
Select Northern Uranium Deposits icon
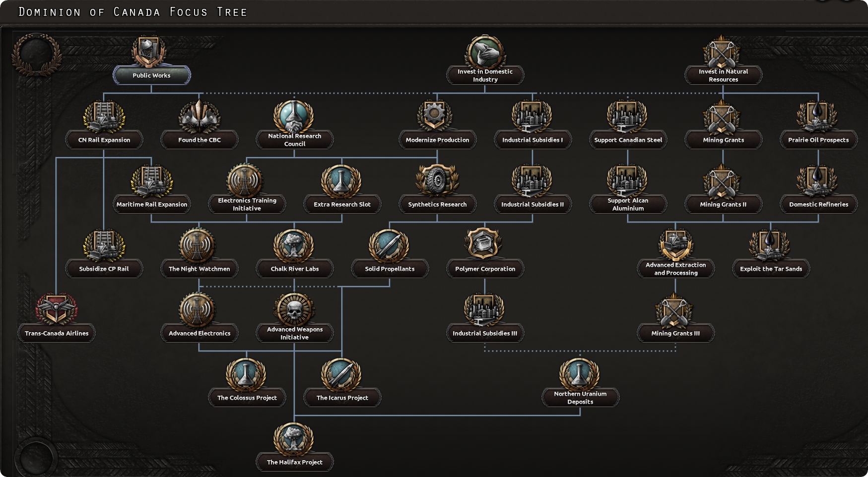click(x=580, y=374)
